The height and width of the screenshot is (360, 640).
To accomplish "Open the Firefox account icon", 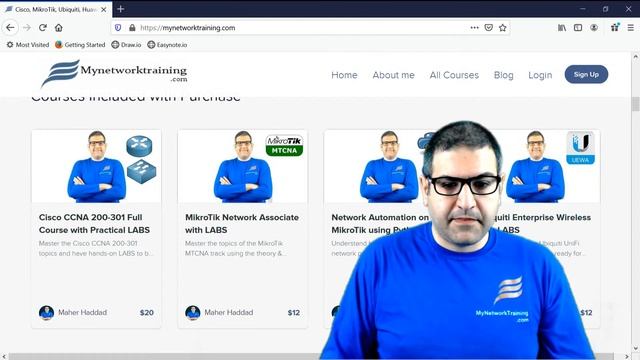I will tap(594, 28).
